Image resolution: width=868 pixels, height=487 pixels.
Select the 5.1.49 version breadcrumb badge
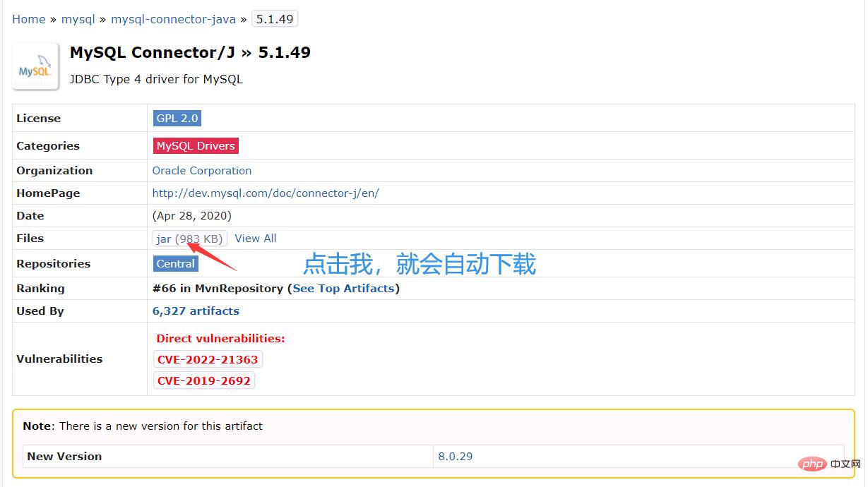(x=275, y=19)
